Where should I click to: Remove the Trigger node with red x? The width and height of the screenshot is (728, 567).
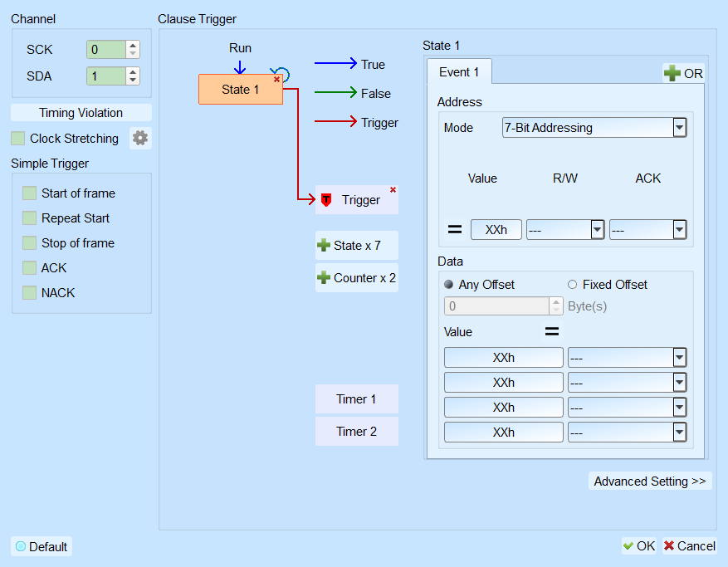click(393, 190)
